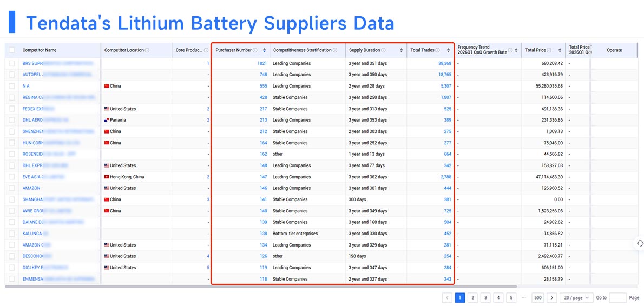This screenshot has width=644, height=306.
Task: Click the '198 days' supply duration cell
Action: [357, 256]
